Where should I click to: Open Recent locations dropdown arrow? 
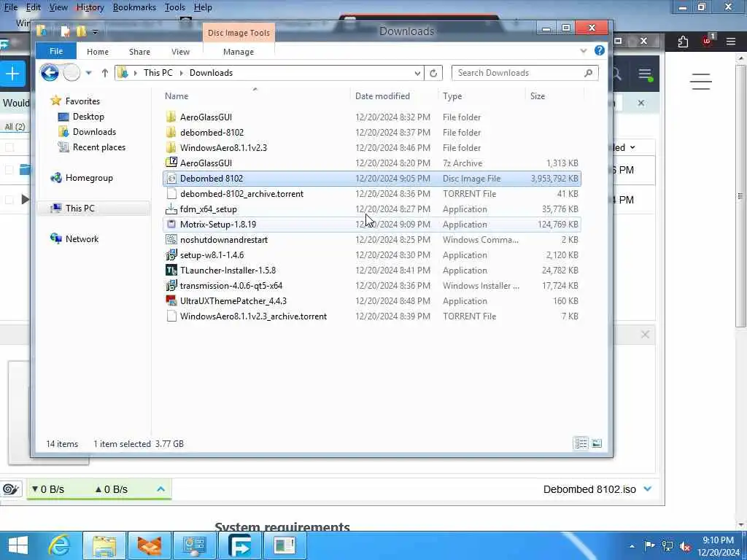[x=88, y=74]
